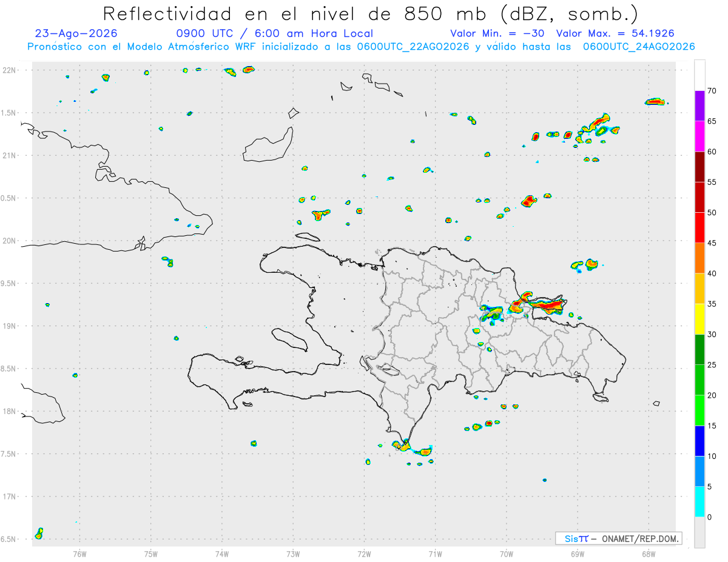This screenshot has height=562, width=728.
Task: Click the '70W' longitude label
Action: tap(507, 554)
